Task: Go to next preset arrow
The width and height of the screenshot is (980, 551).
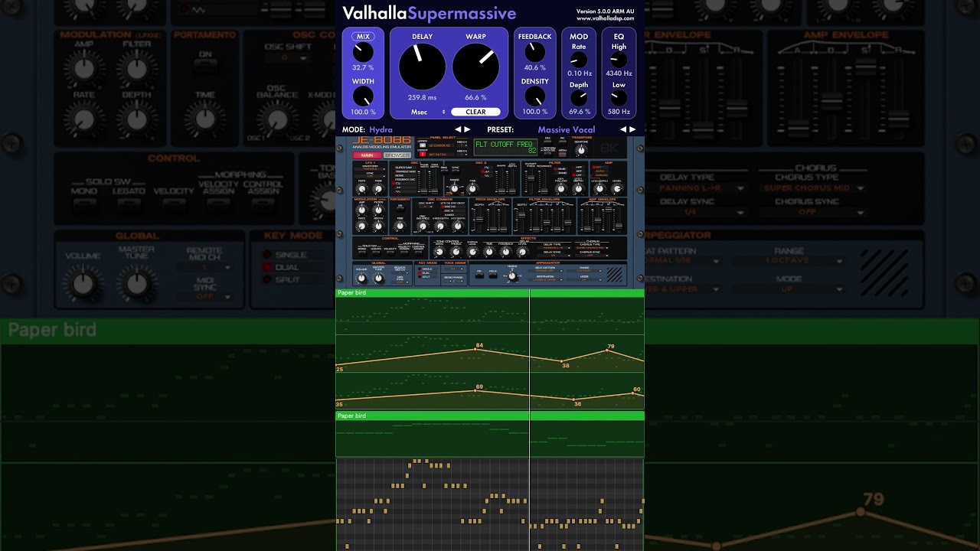Action: 632,129
